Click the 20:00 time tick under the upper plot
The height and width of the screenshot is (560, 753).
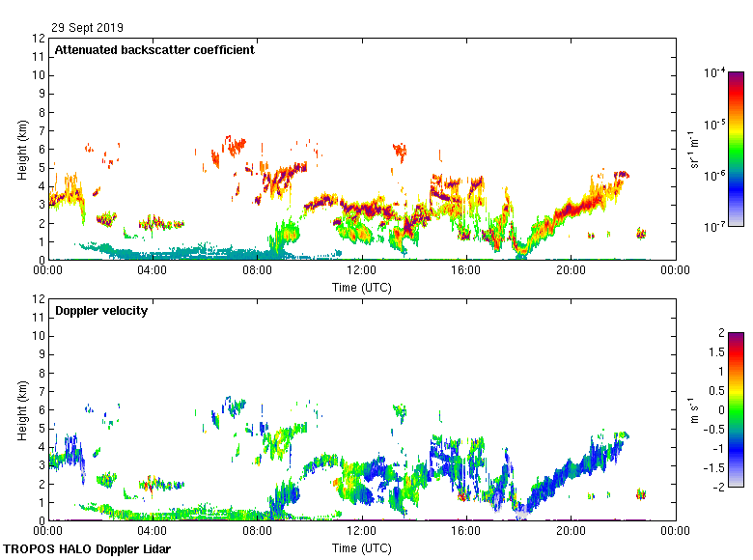pos(571,272)
